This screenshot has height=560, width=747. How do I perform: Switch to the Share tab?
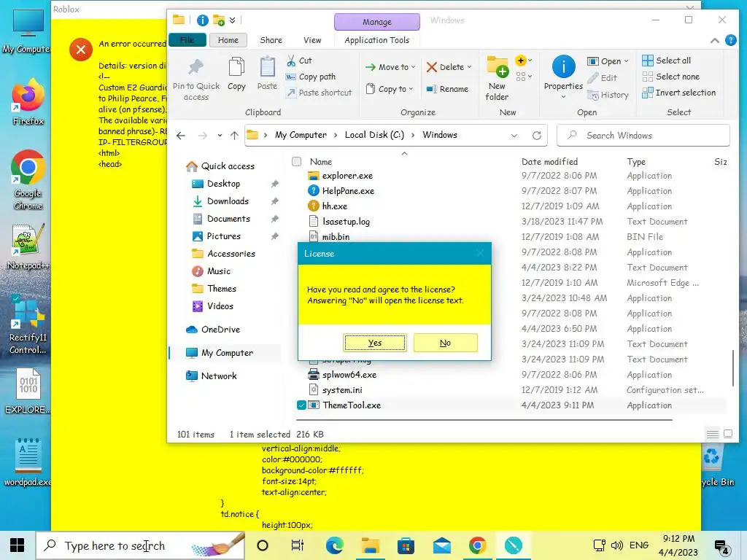pos(271,40)
